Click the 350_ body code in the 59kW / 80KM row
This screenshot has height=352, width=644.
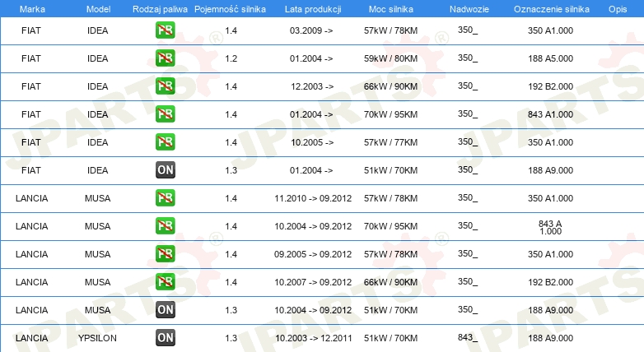(x=468, y=58)
